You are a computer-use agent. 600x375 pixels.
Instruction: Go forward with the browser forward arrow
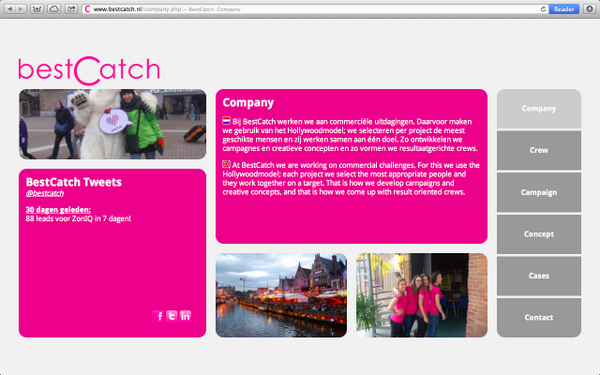click(x=21, y=9)
